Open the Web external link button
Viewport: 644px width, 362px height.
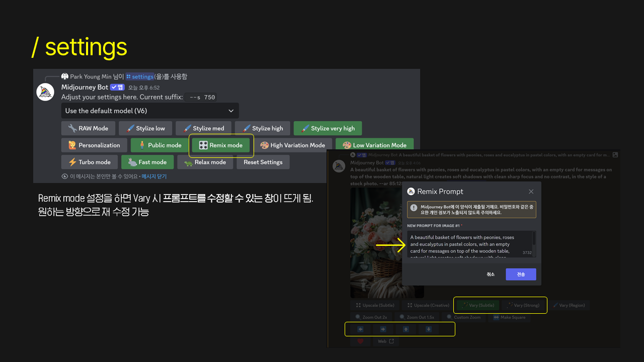point(386,341)
